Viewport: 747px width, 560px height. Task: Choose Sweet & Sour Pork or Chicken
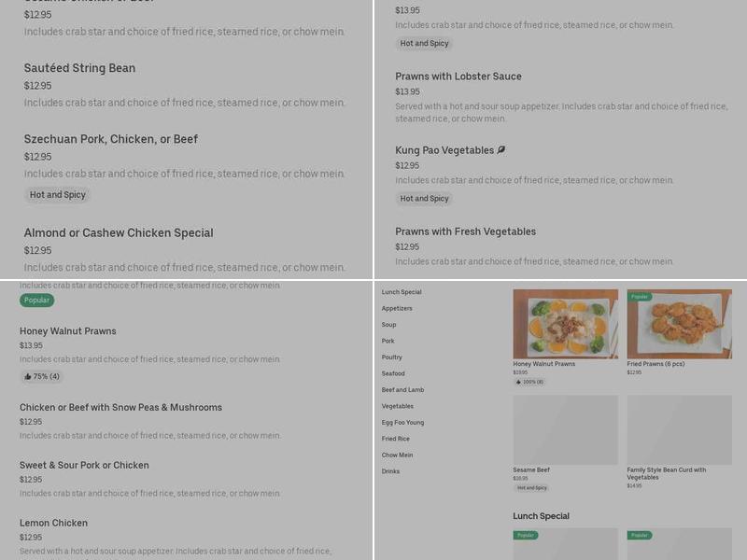click(x=84, y=465)
